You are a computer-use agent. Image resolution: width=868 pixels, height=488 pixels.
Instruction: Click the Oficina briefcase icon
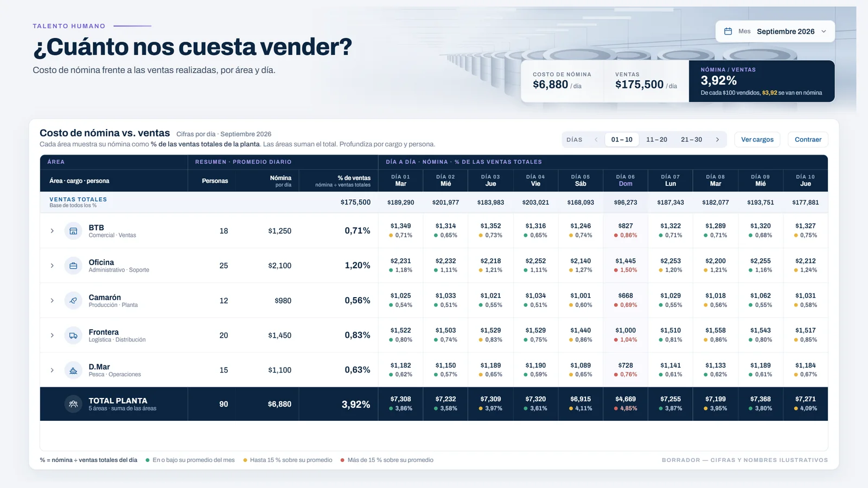point(73,266)
